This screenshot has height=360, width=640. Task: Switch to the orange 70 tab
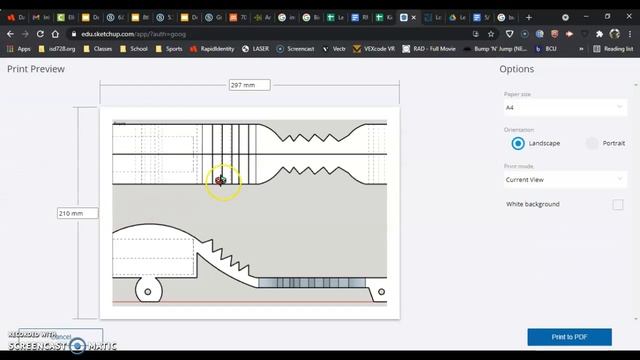click(x=238, y=18)
